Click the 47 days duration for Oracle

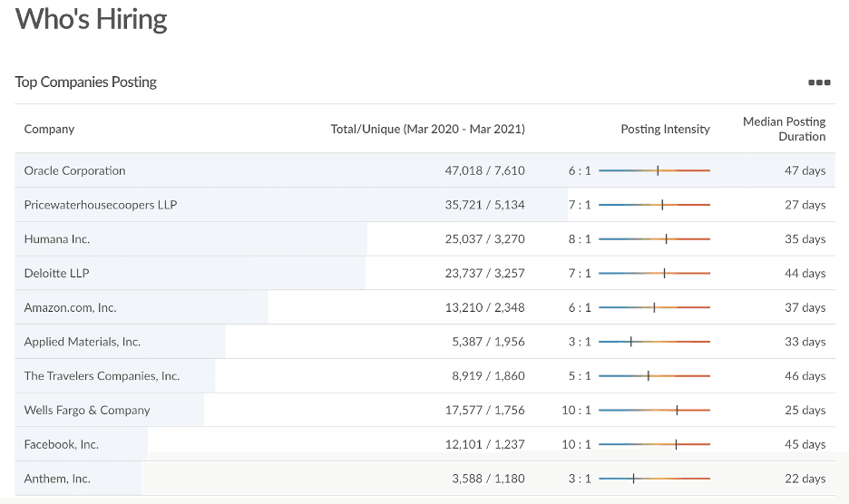pos(805,170)
